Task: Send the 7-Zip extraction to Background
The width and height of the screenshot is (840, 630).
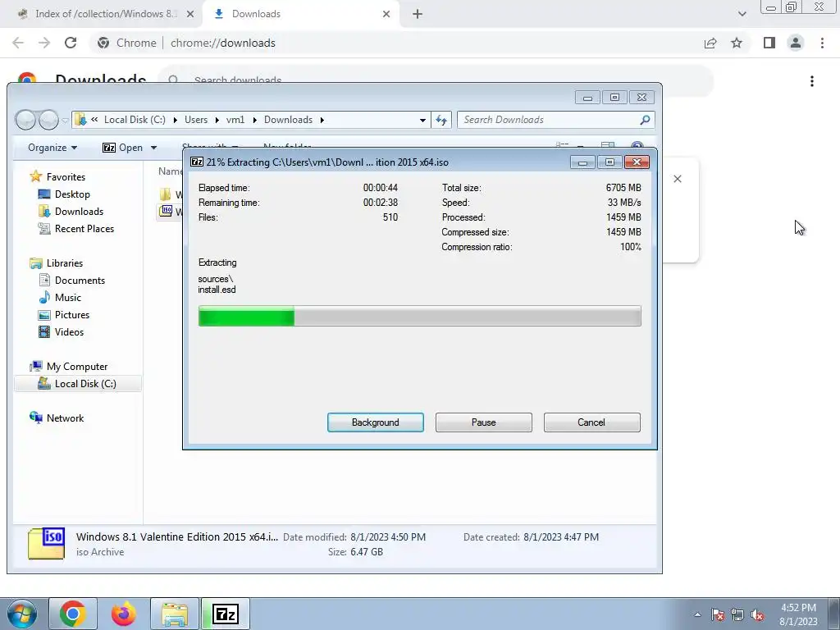Action: 375,422
